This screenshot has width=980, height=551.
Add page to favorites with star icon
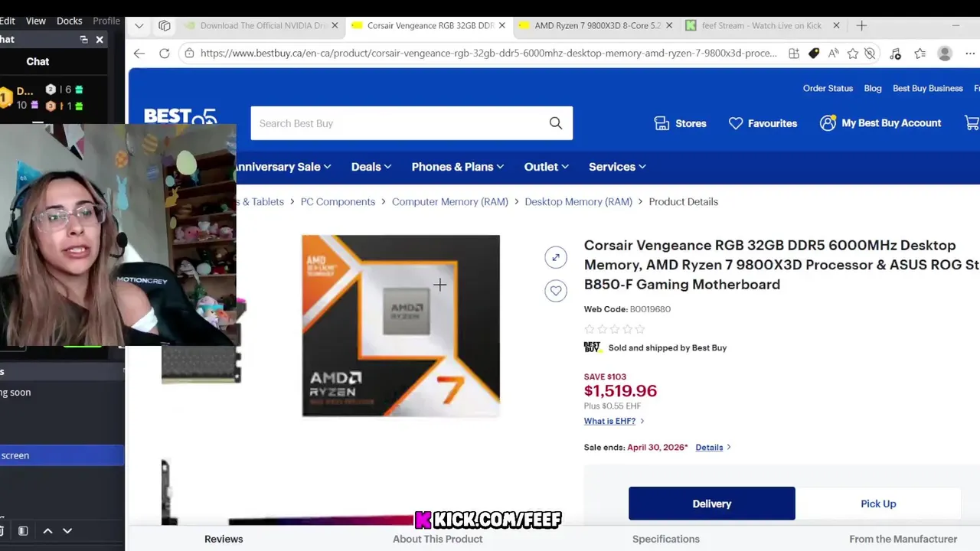[x=852, y=53]
